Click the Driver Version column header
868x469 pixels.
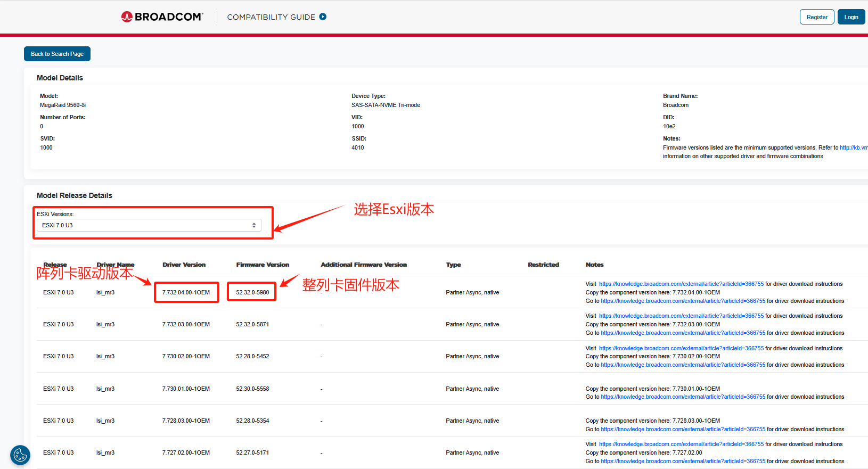[184, 265]
